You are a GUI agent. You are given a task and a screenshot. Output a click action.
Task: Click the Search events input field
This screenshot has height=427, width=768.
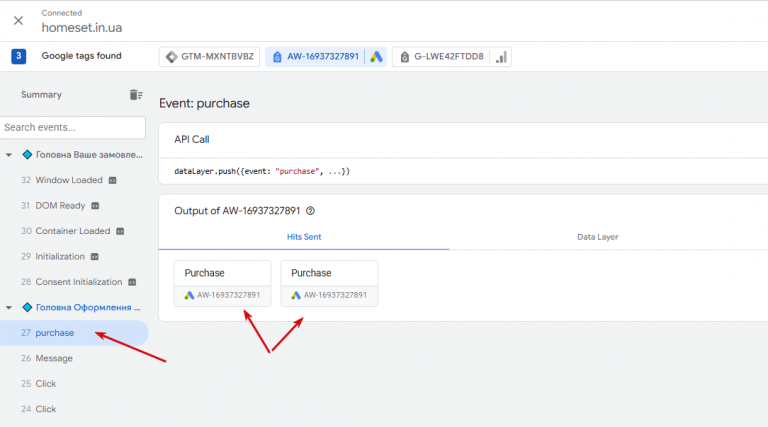73,127
